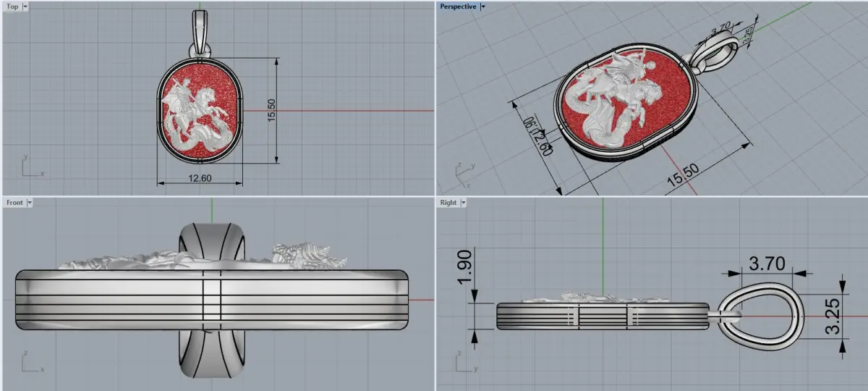This screenshot has height=391, width=868.
Task: Open the Right viewport dropdown arrow
Action: (x=463, y=203)
